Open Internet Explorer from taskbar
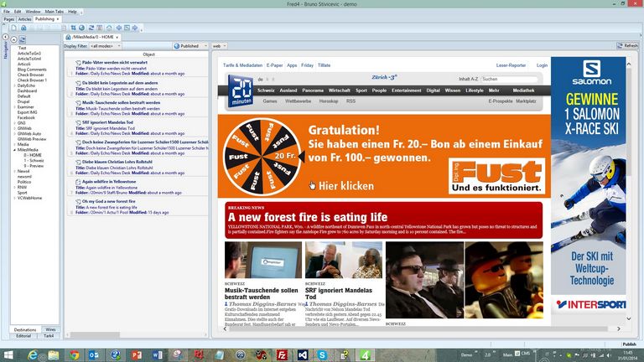This screenshot has width=644, height=362. pyautogui.click(x=33, y=355)
